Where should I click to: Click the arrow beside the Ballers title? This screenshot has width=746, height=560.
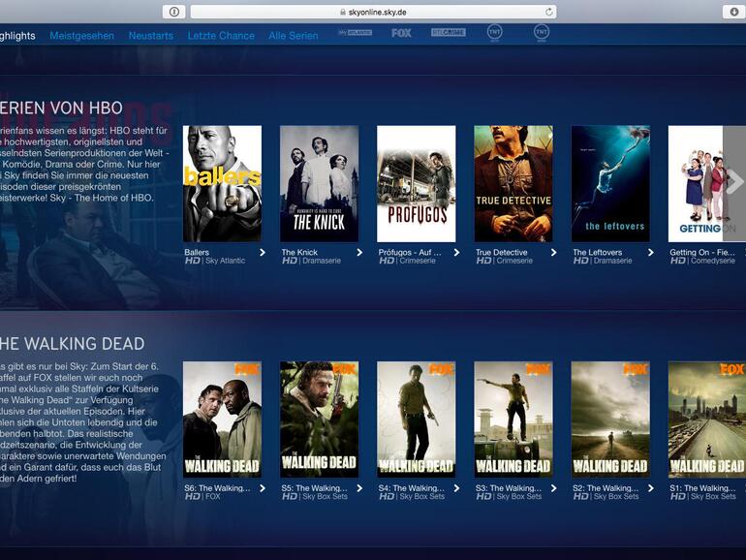pos(263,253)
